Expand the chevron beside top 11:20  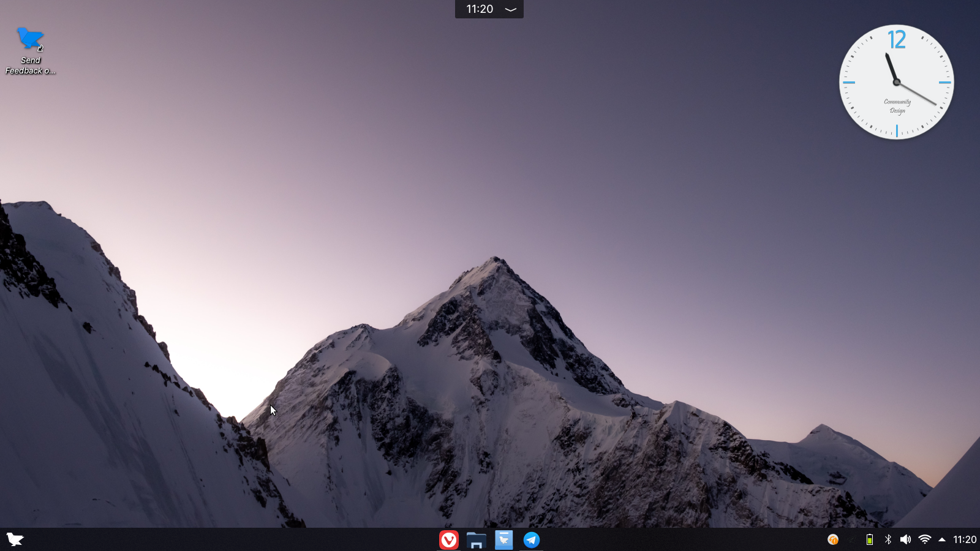click(x=510, y=9)
